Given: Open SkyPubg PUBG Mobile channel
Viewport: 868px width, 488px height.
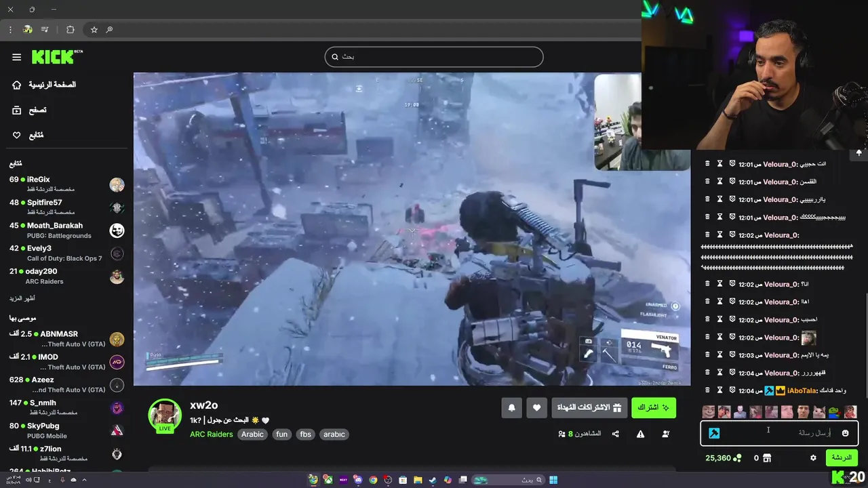Looking at the screenshot, I should click(66, 431).
